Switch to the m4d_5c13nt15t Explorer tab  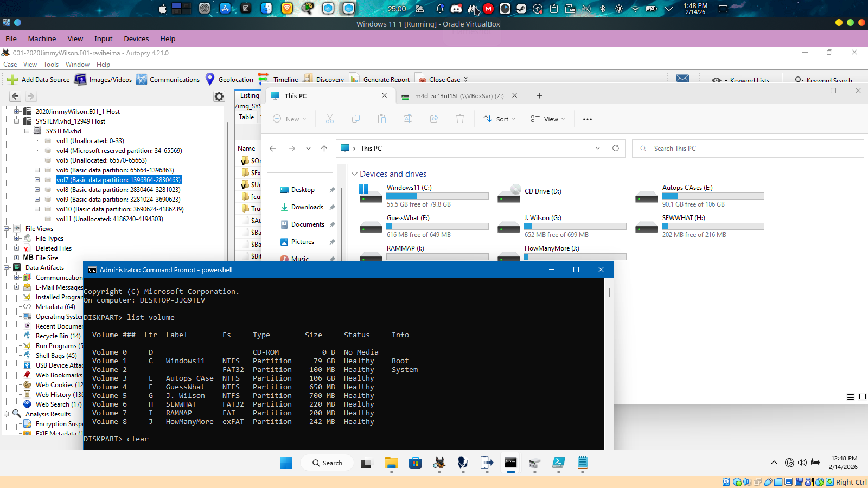458,96
